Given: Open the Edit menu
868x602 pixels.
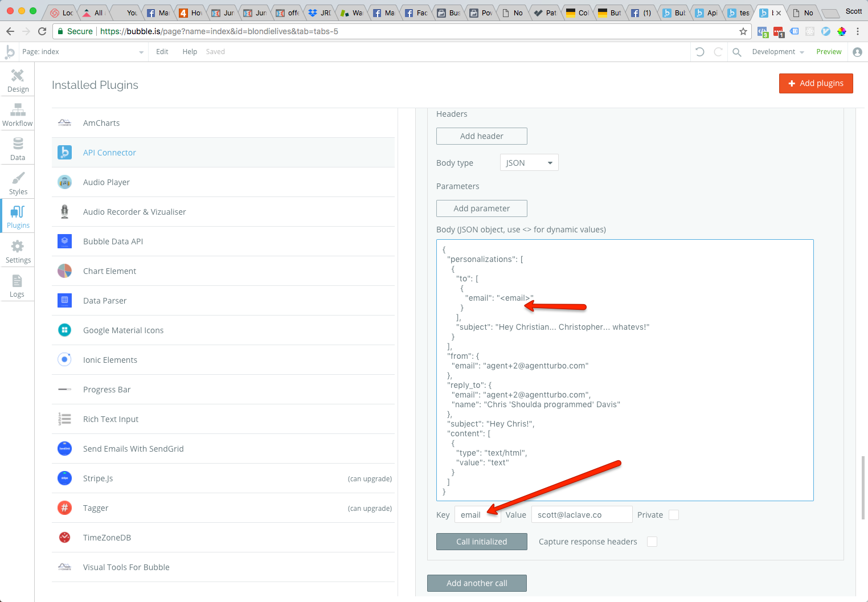Looking at the screenshot, I should pyautogui.click(x=162, y=52).
